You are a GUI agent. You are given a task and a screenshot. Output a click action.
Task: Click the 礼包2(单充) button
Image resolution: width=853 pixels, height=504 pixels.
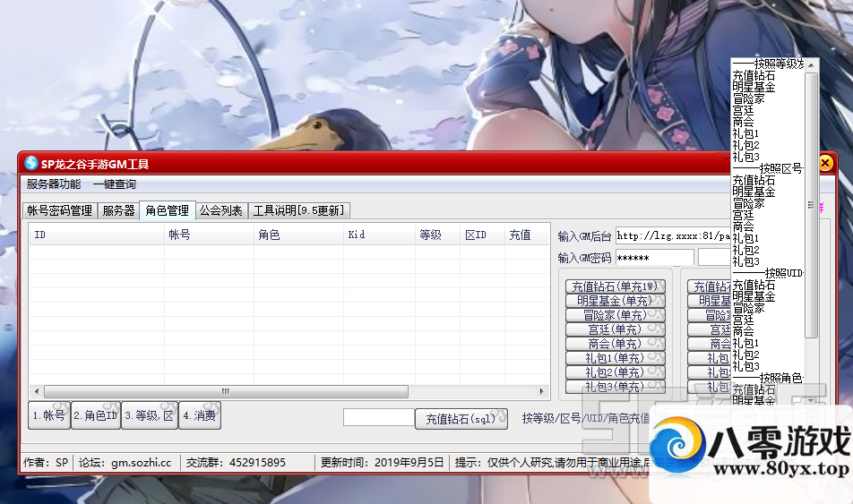[x=616, y=372]
